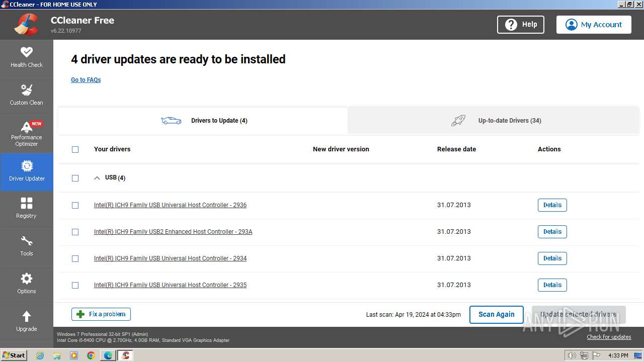Check the box for Host Controller - 2935
Screen dimensions: 644x362
[75, 285]
